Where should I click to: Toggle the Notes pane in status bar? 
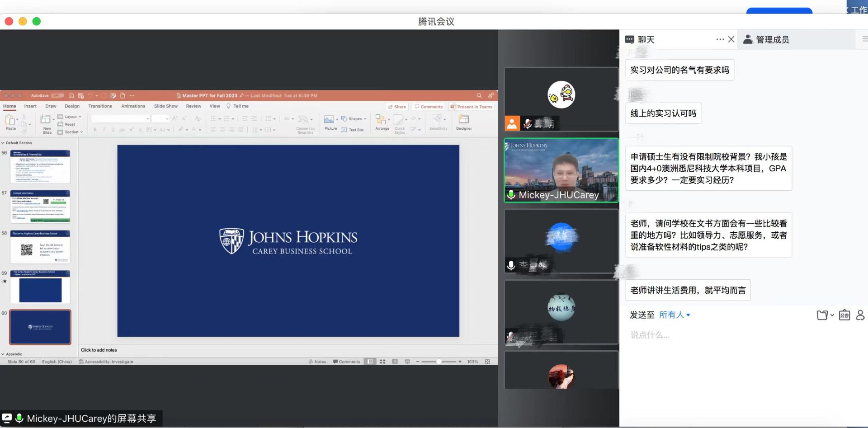click(x=317, y=362)
